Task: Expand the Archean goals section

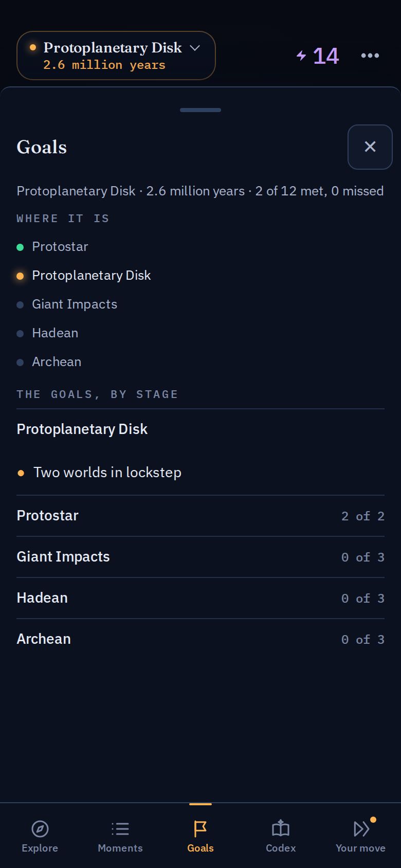Action: (200, 639)
